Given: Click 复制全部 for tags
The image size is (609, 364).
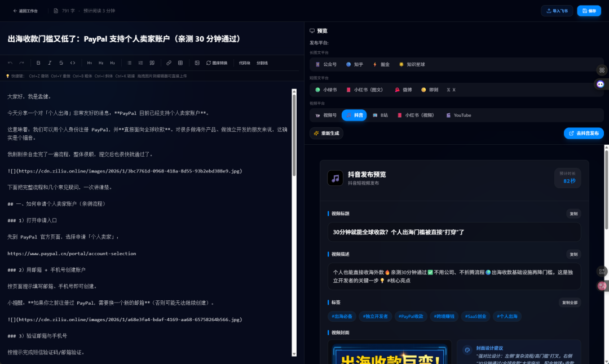Looking at the screenshot, I should (570, 303).
